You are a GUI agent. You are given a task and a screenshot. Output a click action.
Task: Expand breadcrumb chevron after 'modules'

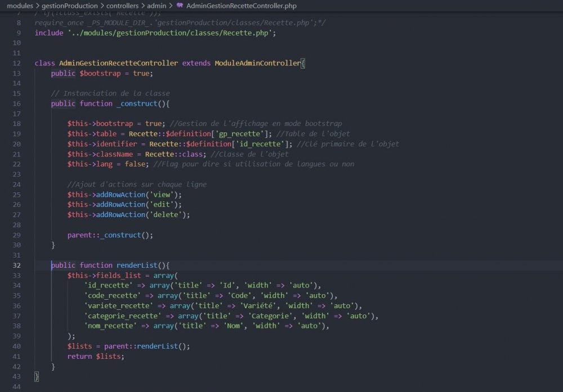(37, 6)
